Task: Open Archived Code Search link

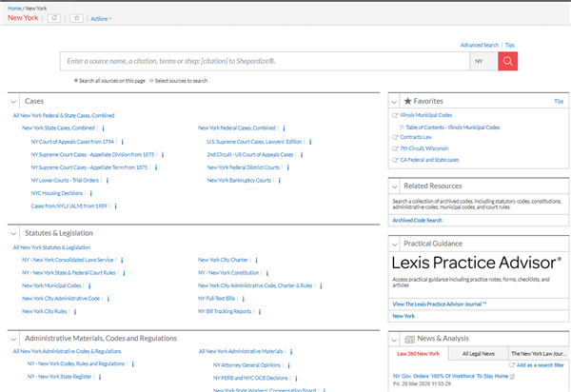Action: pyautogui.click(x=418, y=220)
